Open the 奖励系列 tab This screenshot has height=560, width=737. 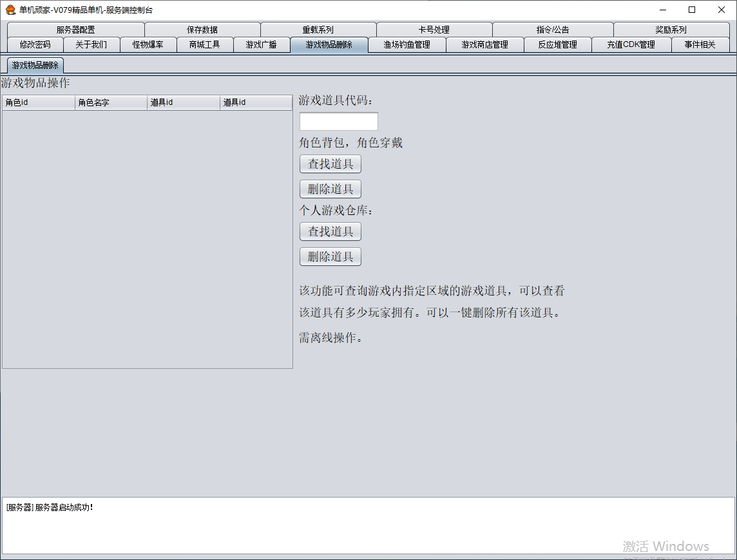(x=671, y=30)
